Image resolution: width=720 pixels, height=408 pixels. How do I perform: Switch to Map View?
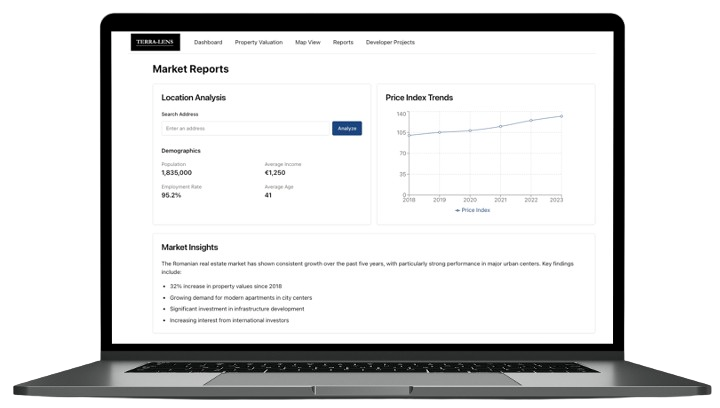[x=308, y=42]
